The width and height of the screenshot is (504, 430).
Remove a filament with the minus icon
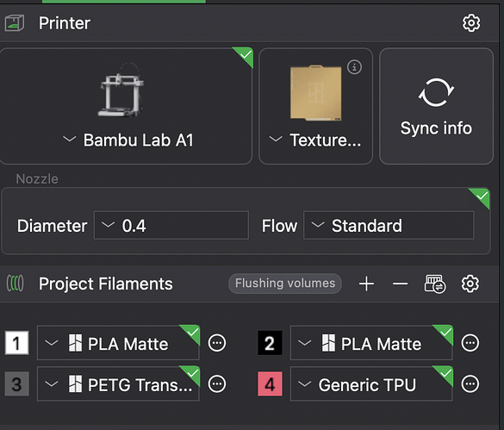tap(400, 284)
